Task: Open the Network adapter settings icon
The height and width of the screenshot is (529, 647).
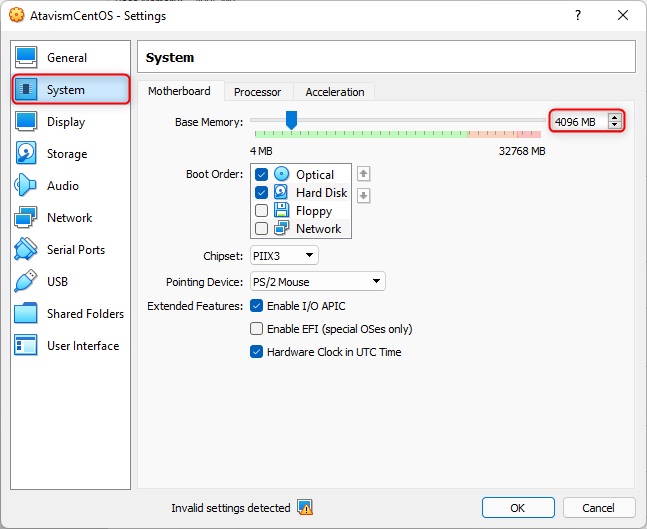Action: [x=26, y=218]
